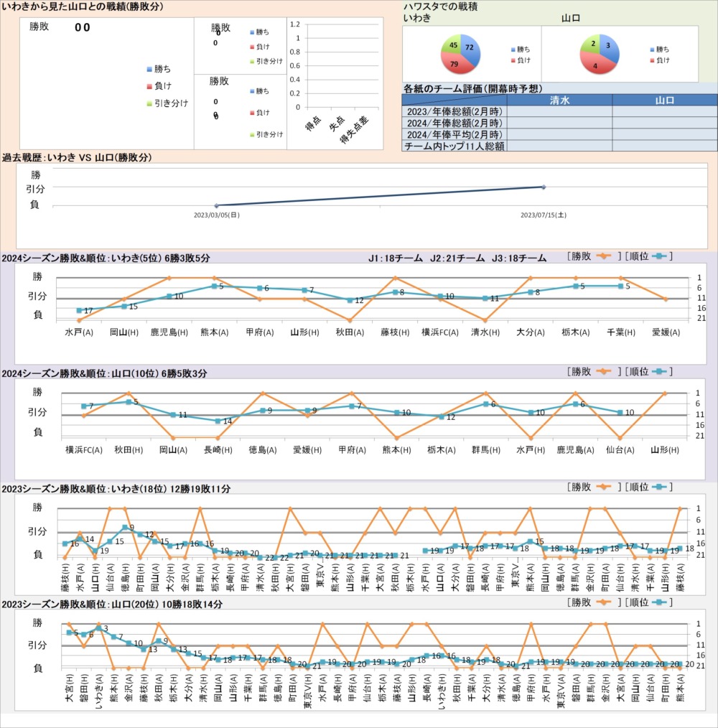Viewport: 718px width, 728px height.
Task: Click rank 12 marker above 栃木(A) in 2024 山口 chart
Action: point(441,417)
